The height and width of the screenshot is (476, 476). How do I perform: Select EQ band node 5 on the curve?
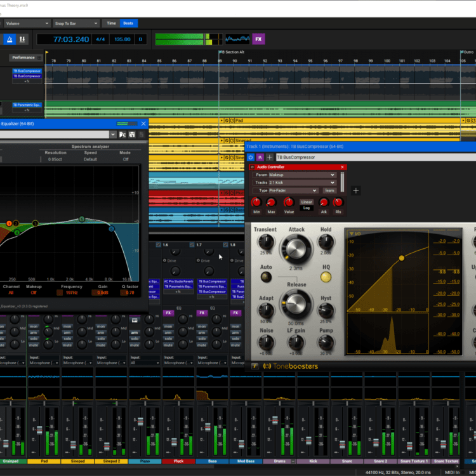point(81,219)
